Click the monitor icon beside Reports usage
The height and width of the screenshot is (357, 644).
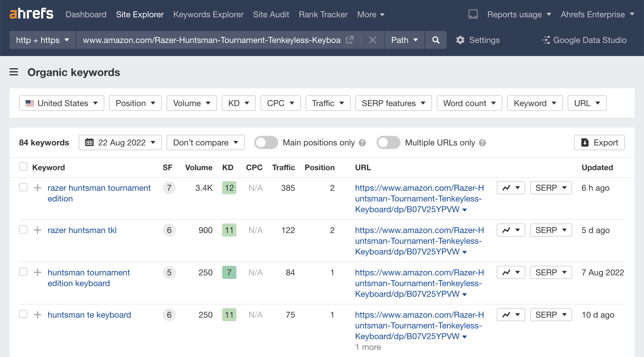click(473, 14)
